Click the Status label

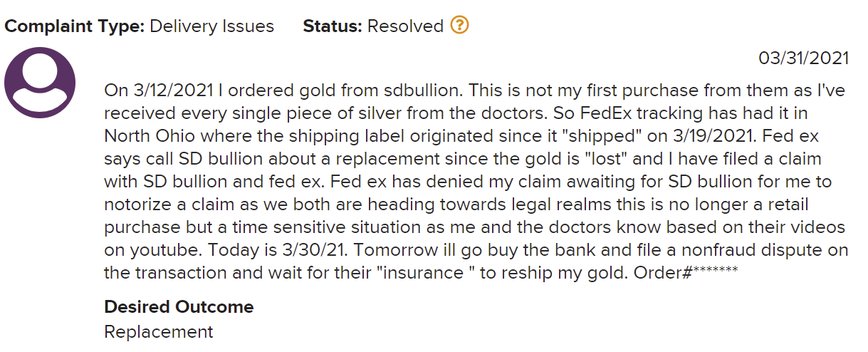pos(333,26)
